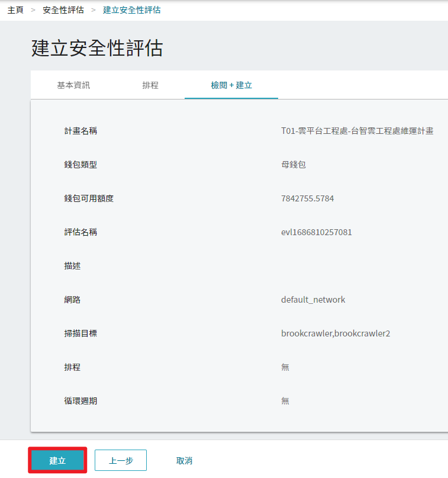Image resolution: width=448 pixels, height=478 pixels.
Task: Click the 計畫名稱 label
Action: pos(80,131)
